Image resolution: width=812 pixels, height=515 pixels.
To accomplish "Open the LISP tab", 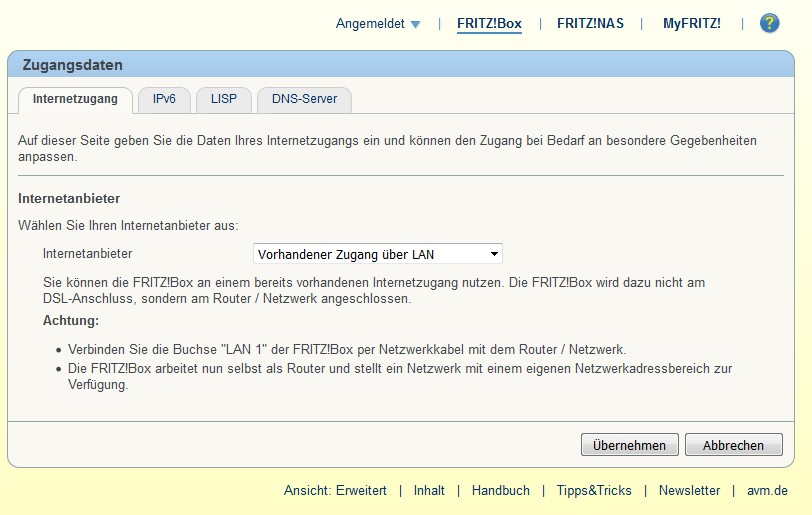I will pos(224,99).
